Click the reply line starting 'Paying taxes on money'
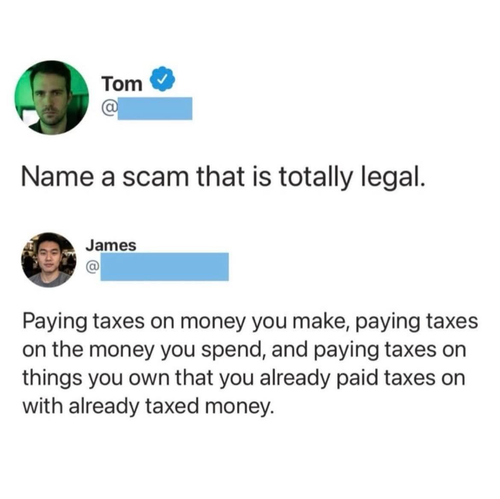Viewport: 500px width, 499px height. [x=250, y=323]
